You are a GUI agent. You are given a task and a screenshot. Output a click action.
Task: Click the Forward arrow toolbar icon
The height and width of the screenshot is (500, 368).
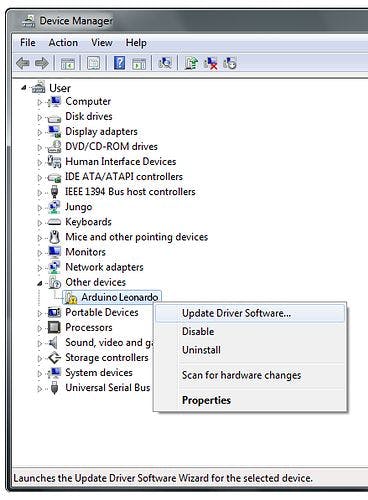tap(42, 63)
